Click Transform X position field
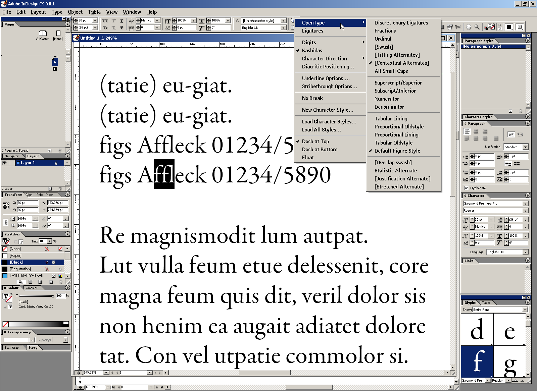The height and width of the screenshot is (392, 537). pyautogui.click(x=28, y=203)
